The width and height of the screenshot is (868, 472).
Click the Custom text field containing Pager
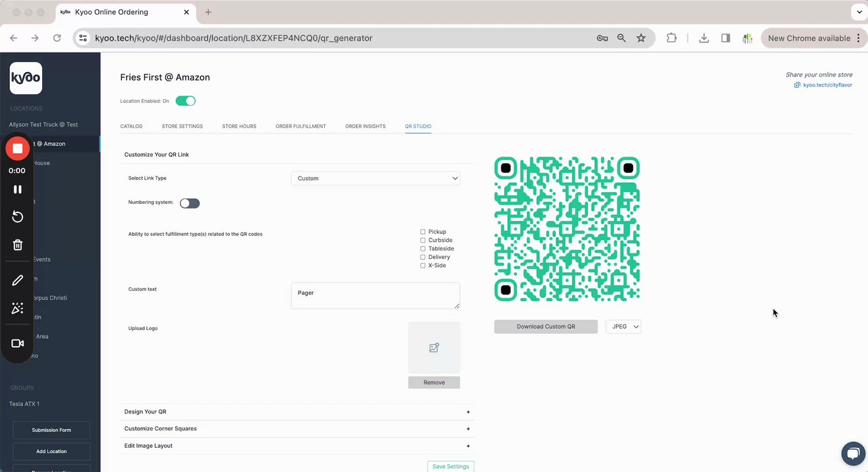(x=375, y=296)
